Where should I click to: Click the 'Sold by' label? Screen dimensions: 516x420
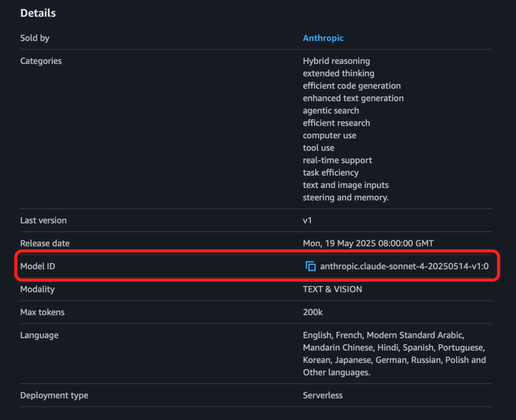click(35, 38)
